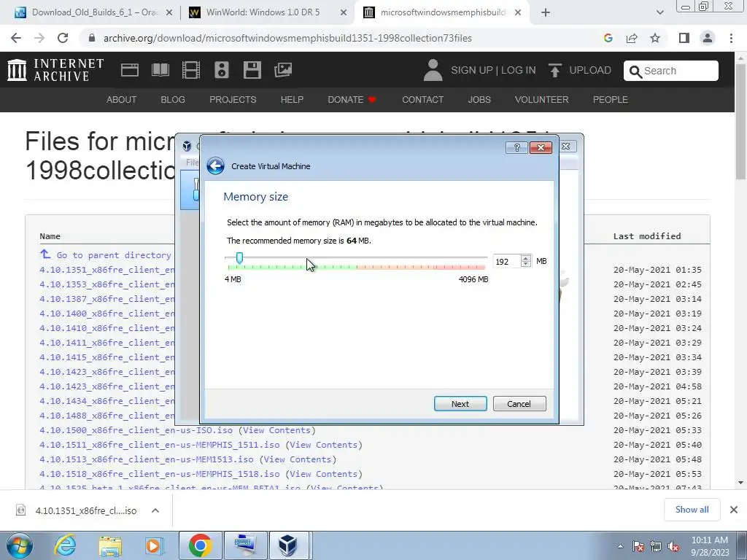This screenshot has width=747, height=560.
Task: Open Windows Media Player on taskbar
Action: pos(155,545)
